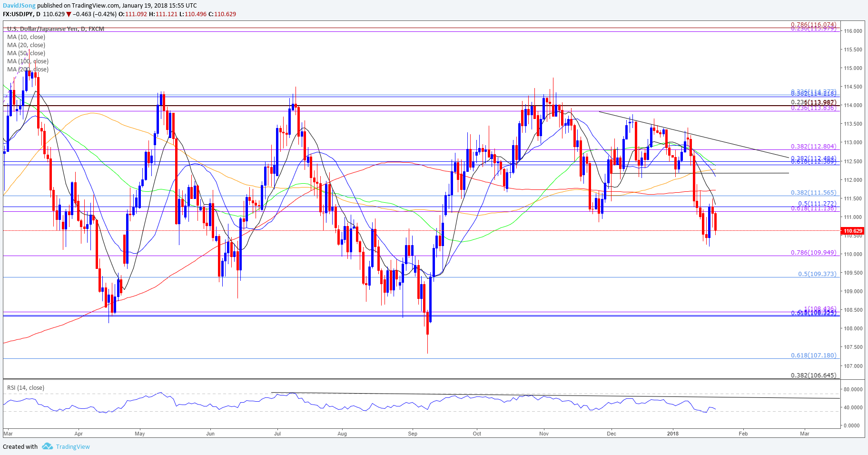Click the Jul label on the time axis
This screenshot has width=868, height=455.
(277, 434)
